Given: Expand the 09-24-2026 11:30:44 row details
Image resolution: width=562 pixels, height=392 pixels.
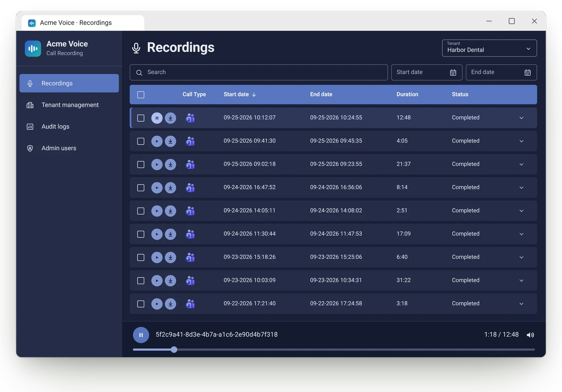Looking at the screenshot, I should click(521, 234).
